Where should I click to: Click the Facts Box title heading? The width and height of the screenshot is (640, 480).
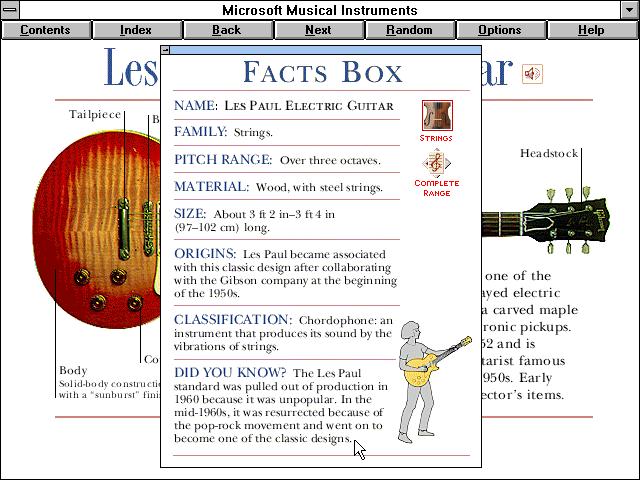(322, 72)
